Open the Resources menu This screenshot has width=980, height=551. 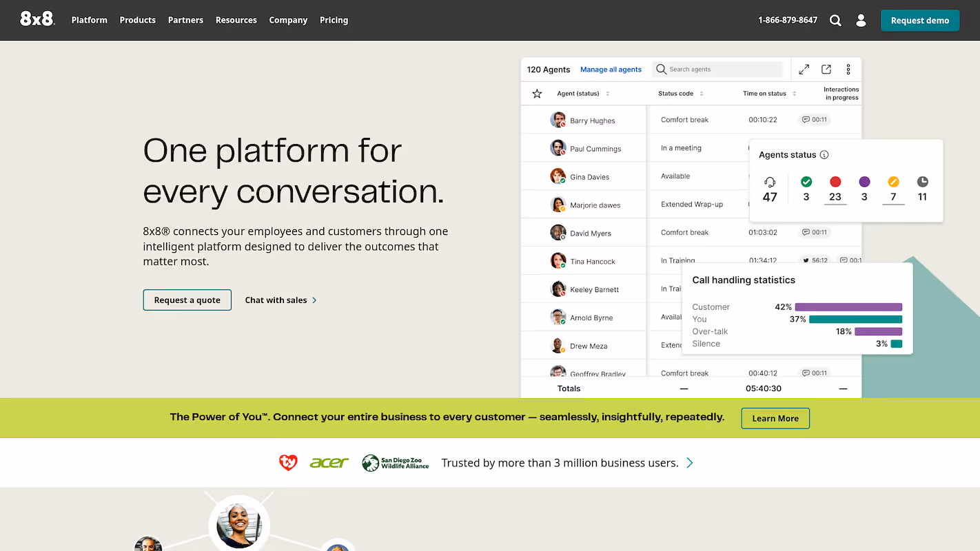(x=236, y=20)
